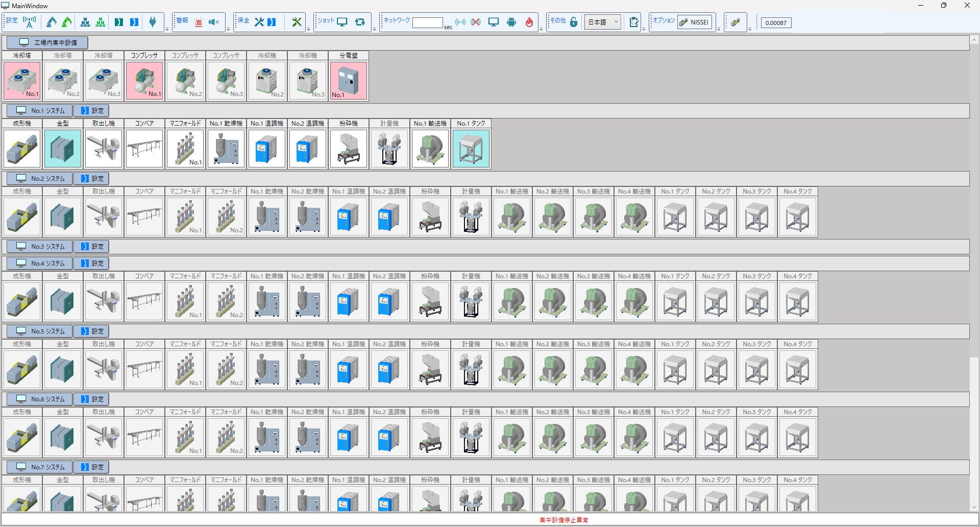980x527 pixels.
Task: Select the 粉砕機 tile in No.1 システム
Action: pyautogui.click(x=349, y=149)
